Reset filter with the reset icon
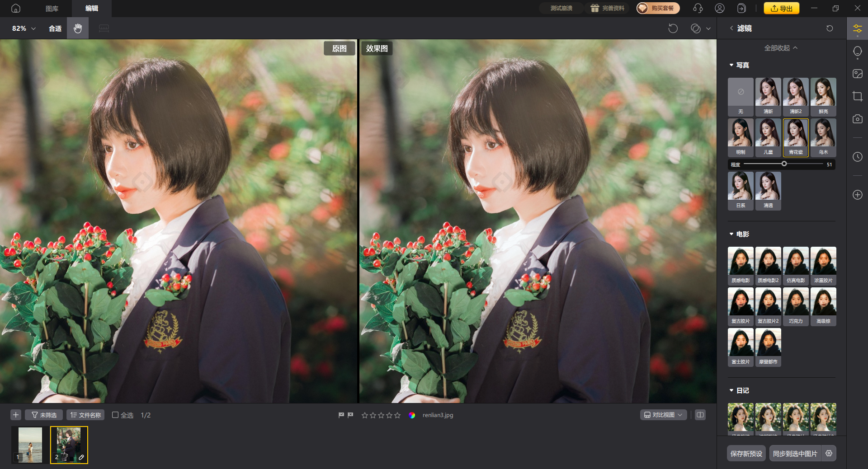Viewport: 868px width, 469px height. [x=830, y=28]
